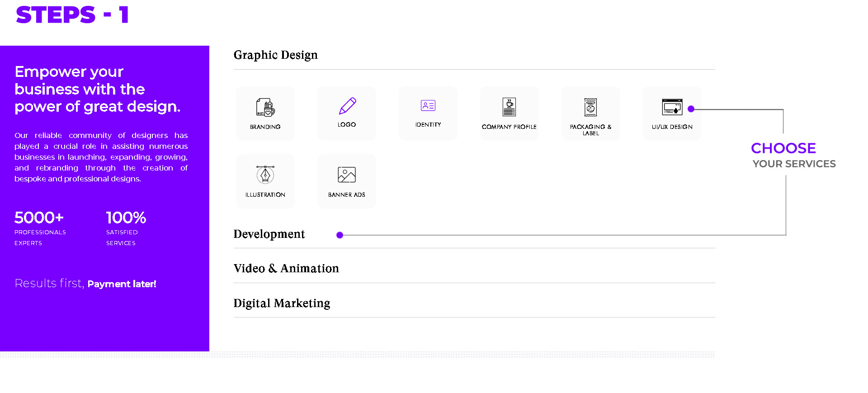Screen dimensions: 868x393
Task: Select the Branding service icon
Action: 265,108
